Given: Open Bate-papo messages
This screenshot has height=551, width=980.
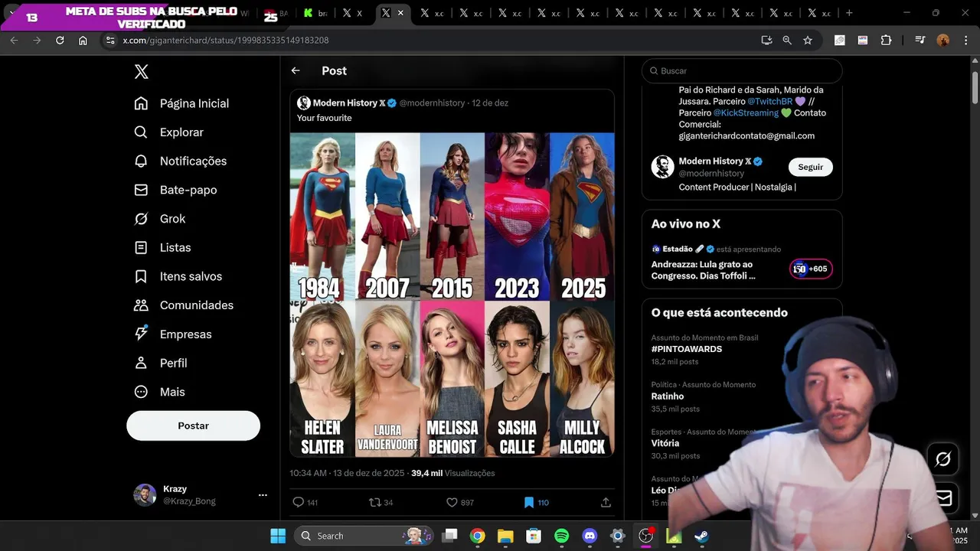Looking at the screenshot, I should tap(176, 190).
